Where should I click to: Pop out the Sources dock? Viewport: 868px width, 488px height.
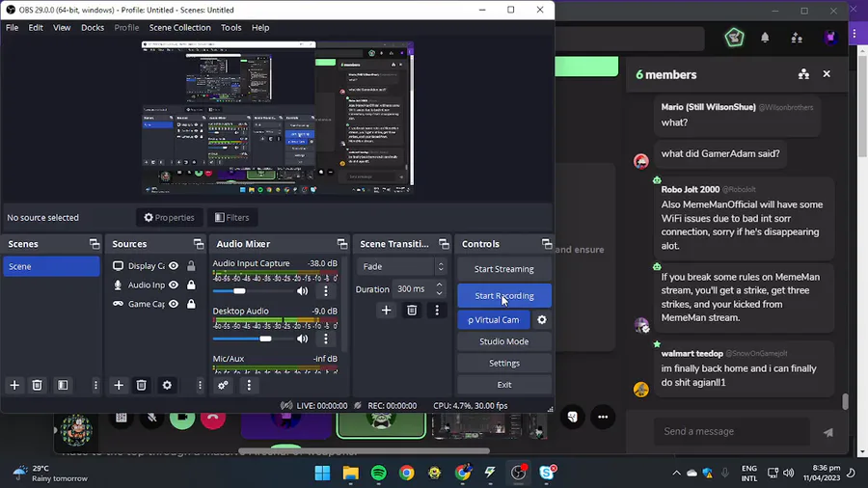[198, 244]
